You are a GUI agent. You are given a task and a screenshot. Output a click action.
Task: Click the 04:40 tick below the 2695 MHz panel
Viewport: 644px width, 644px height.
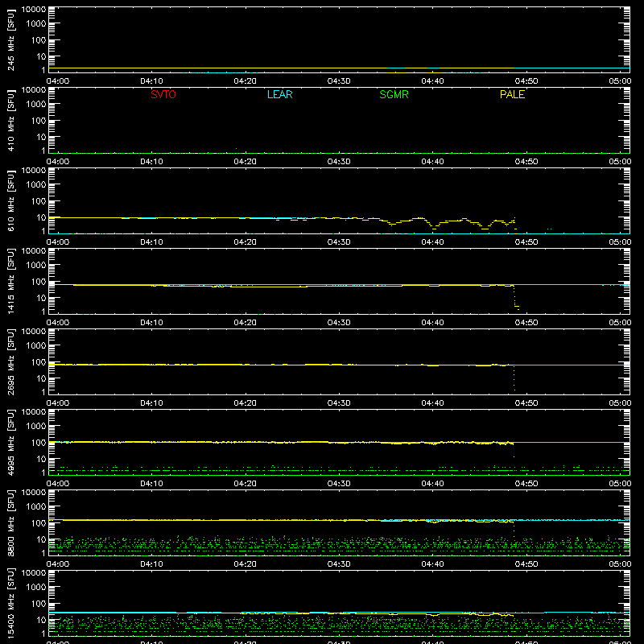pos(432,403)
